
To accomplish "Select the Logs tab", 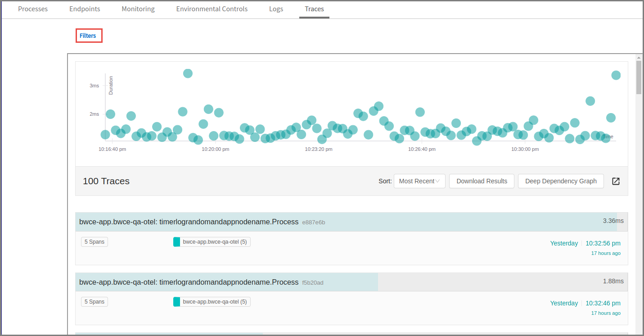I will click(x=276, y=9).
